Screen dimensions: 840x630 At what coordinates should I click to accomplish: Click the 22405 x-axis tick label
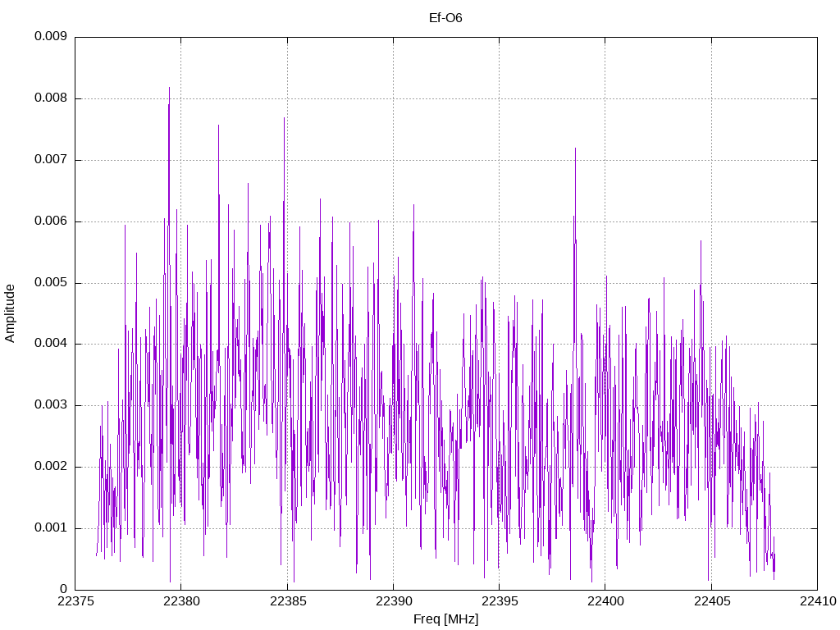712,601
